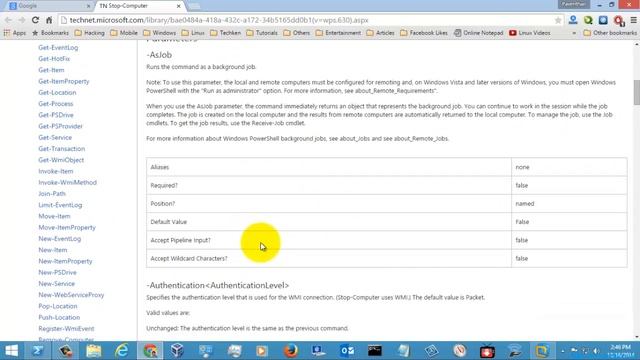Click the volume icon in system tray
The height and width of the screenshot is (360, 640).
tap(596, 351)
